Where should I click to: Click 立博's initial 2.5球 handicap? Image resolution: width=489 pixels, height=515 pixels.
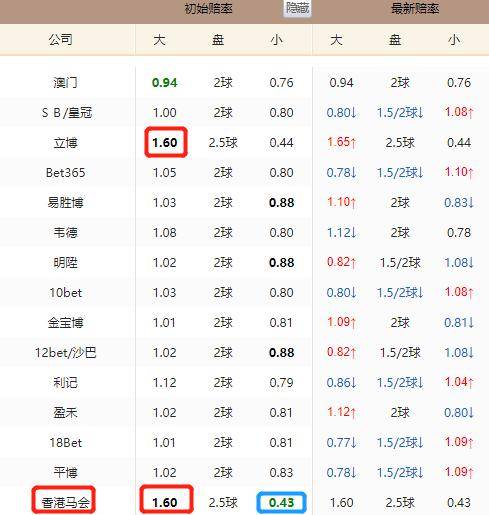tap(223, 143)
